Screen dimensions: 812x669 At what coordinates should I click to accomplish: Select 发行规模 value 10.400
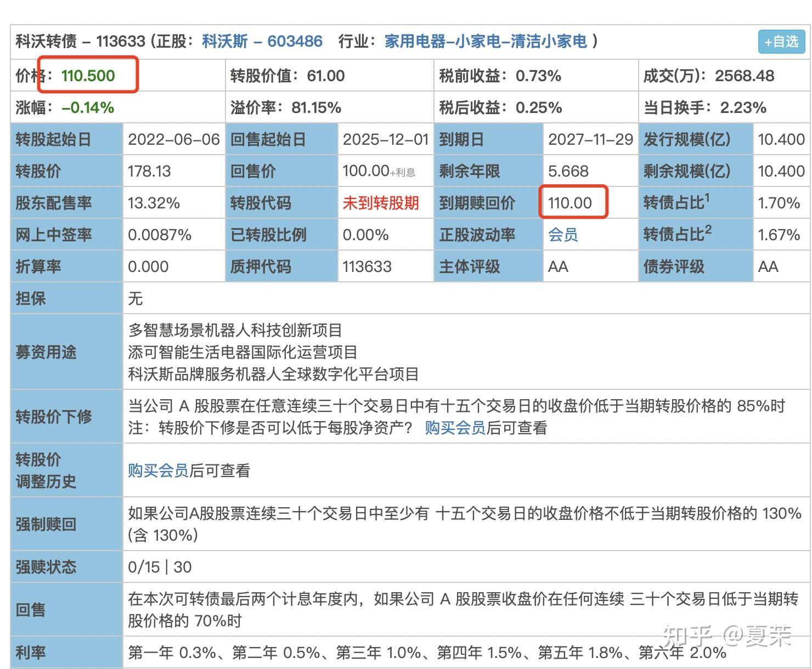coord(781,139)
